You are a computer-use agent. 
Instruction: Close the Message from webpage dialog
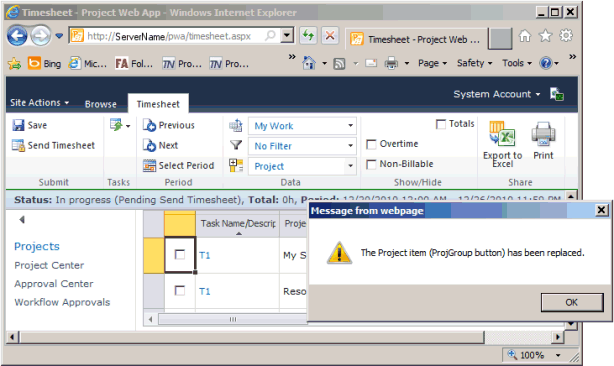tap(601, 210)
